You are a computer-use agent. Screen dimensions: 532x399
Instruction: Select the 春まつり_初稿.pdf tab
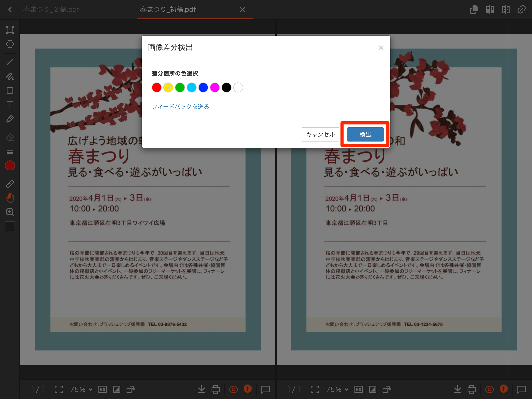point(168,9)
